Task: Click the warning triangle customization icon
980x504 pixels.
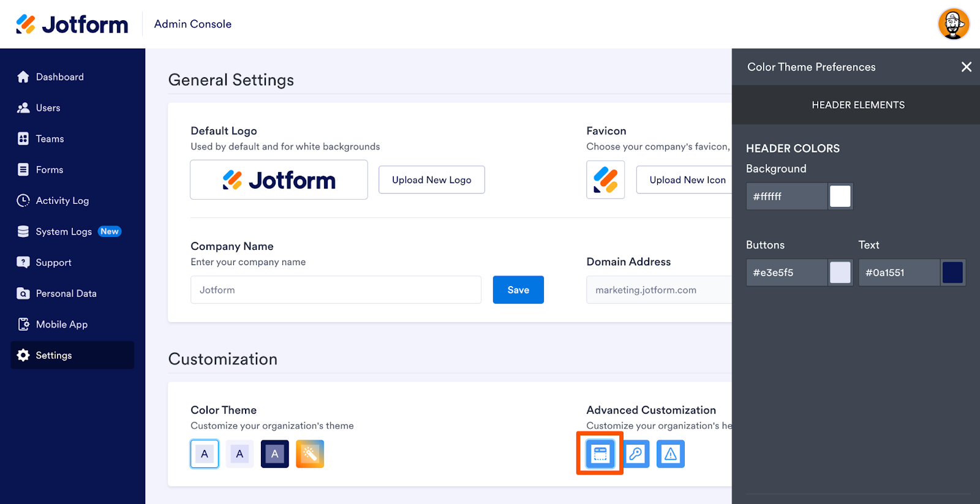Action: coord(671,454)
